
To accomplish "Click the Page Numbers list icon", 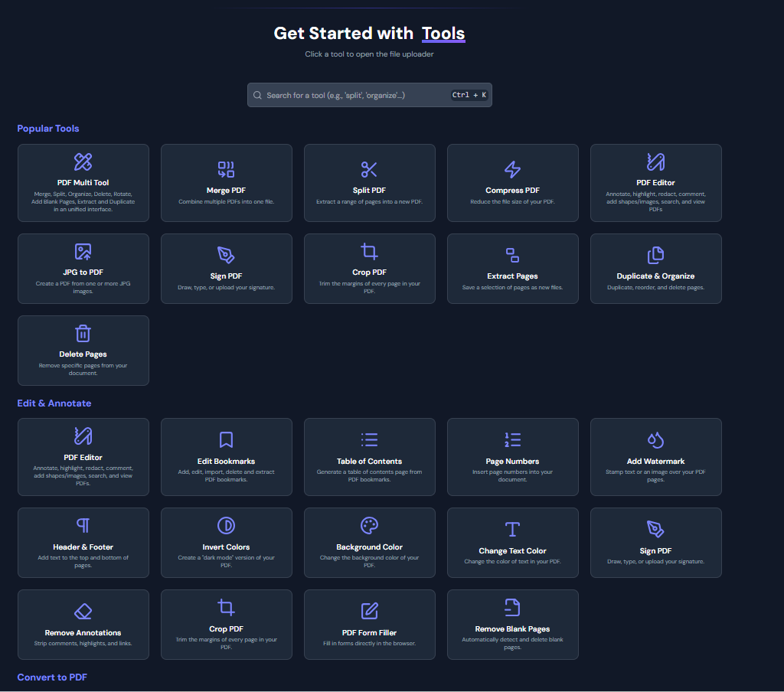I will [512, 439].
